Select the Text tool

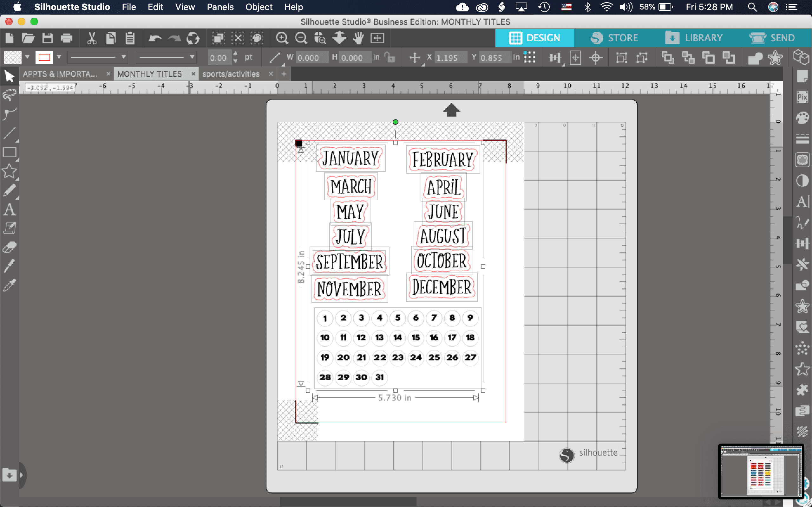(10, 209)
